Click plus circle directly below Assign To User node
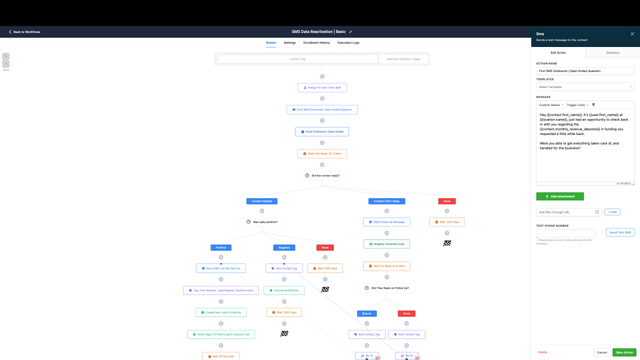 (322, 99)
